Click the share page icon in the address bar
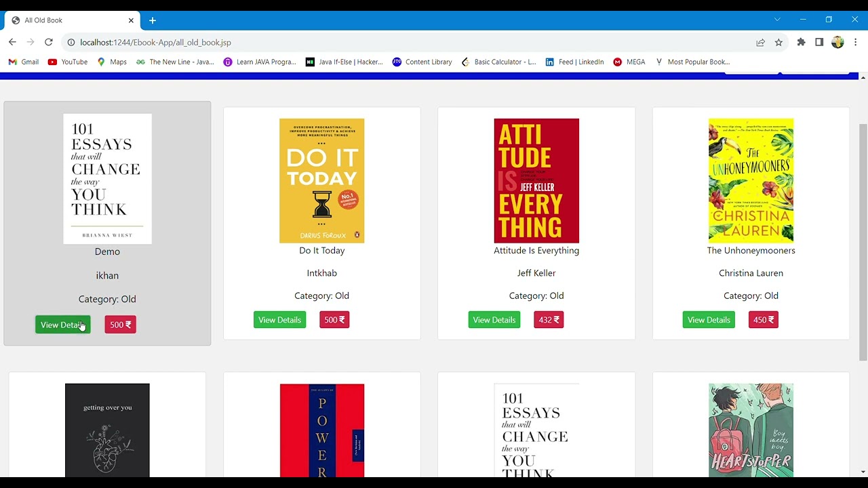This screenshot has width=868, height=488. [x=761, y=42]
